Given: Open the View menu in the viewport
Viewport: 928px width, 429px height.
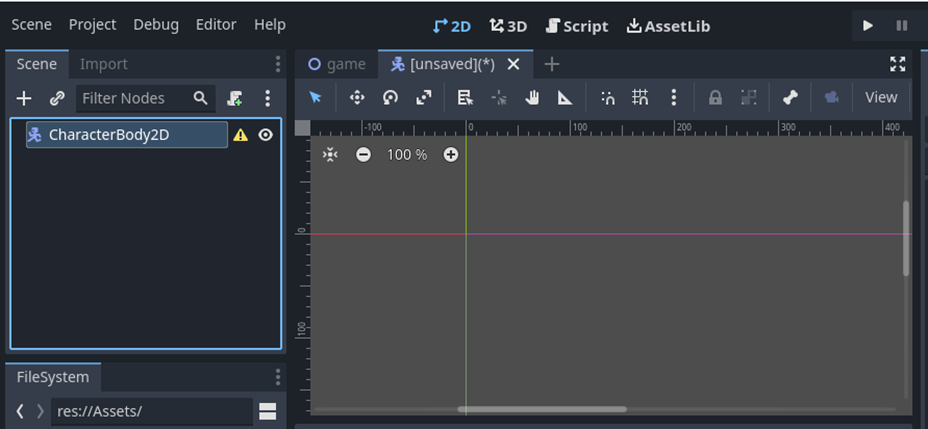Looking at the screenshot, I should pos(881,98).
